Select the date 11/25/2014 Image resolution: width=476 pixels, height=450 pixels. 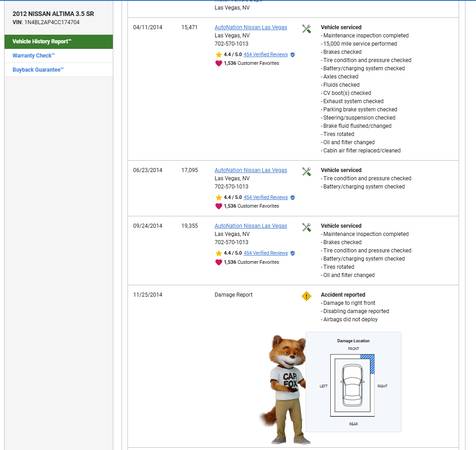click(x=147, y=295)
